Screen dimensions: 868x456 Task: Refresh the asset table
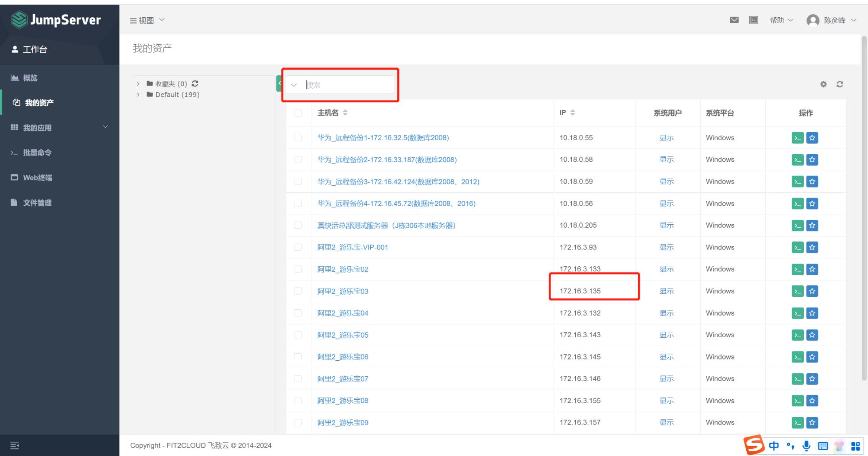pyautogui.click(x=840, y=84)
